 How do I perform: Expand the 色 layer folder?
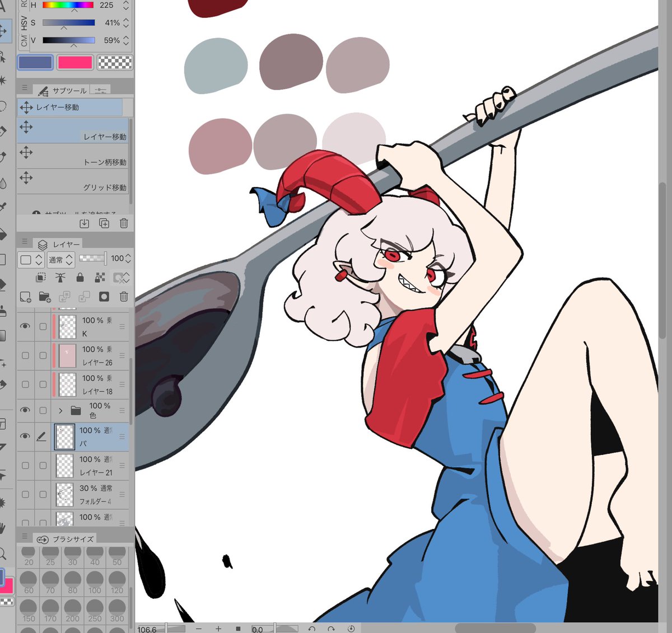click(60, 411)
